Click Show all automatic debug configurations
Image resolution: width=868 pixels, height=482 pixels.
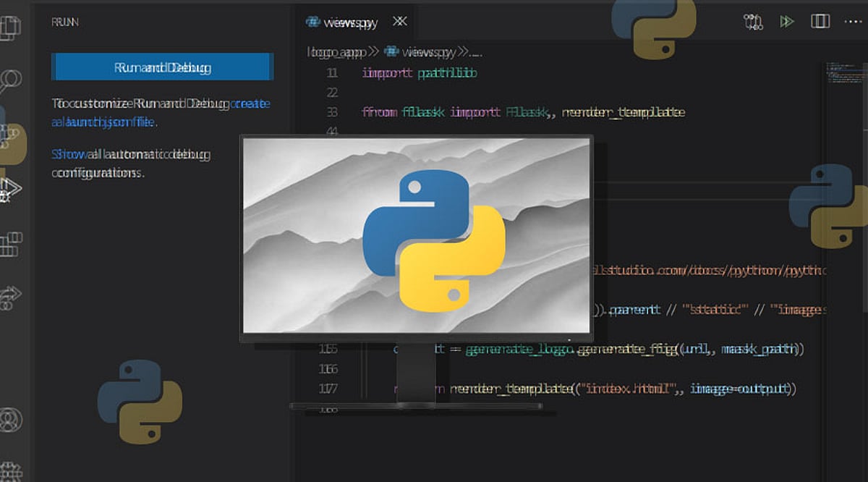point(116,155)
